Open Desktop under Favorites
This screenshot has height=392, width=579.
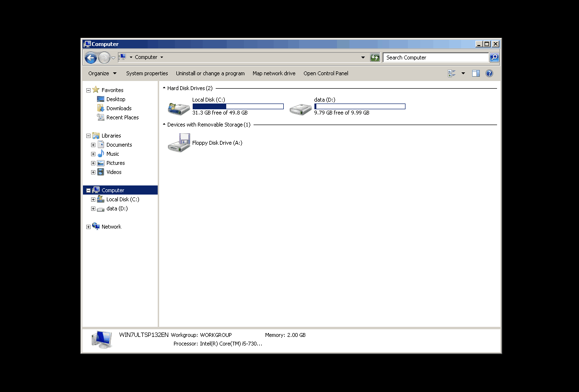pos(116,99)
